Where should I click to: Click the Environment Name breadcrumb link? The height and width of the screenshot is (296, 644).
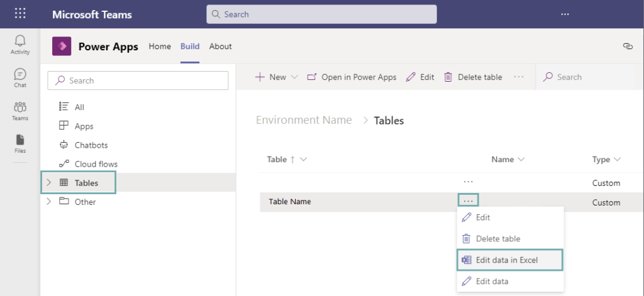[304, 121]
